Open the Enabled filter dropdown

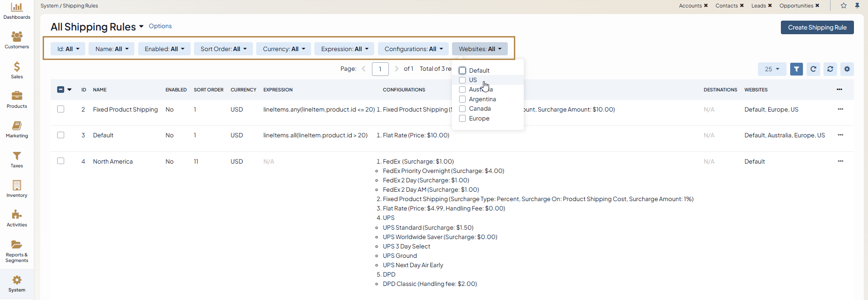pos(164,49)
